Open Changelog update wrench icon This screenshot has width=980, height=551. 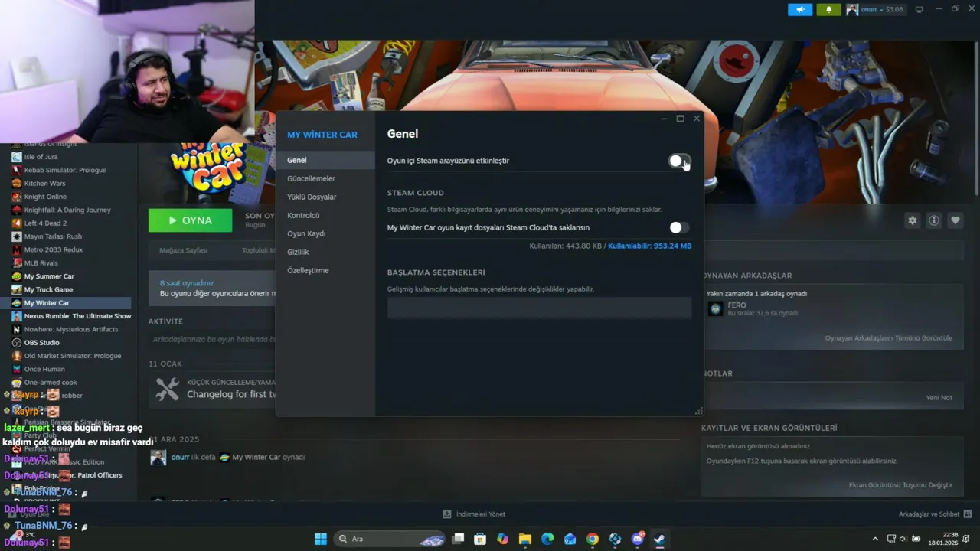click(x=167, y=390)
